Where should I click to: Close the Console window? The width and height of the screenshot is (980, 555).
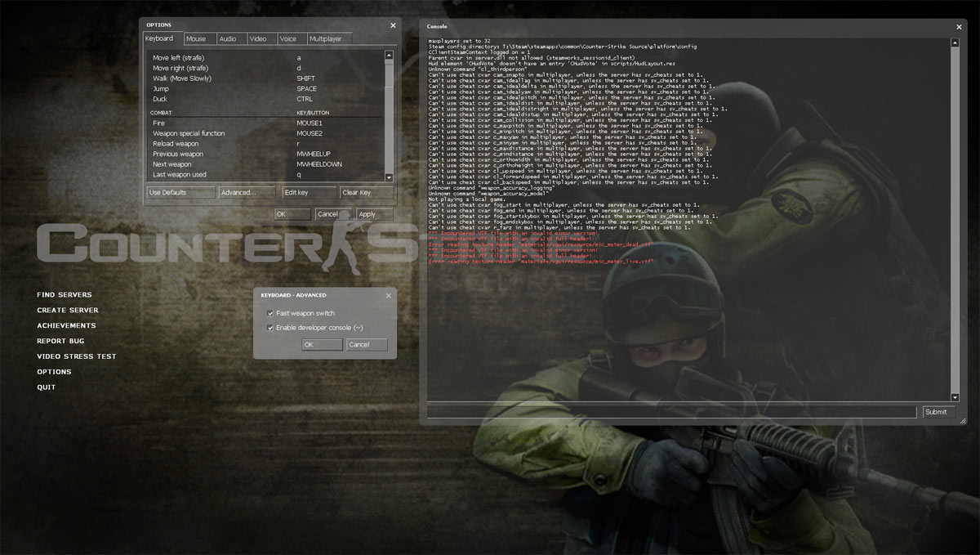pyautogui.click(x=959, y=26)
